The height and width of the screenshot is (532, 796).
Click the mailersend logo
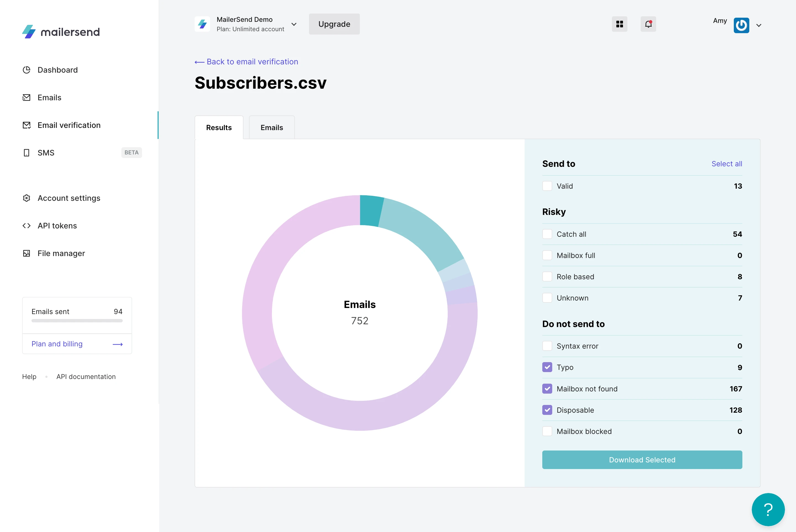pos(61,32)
